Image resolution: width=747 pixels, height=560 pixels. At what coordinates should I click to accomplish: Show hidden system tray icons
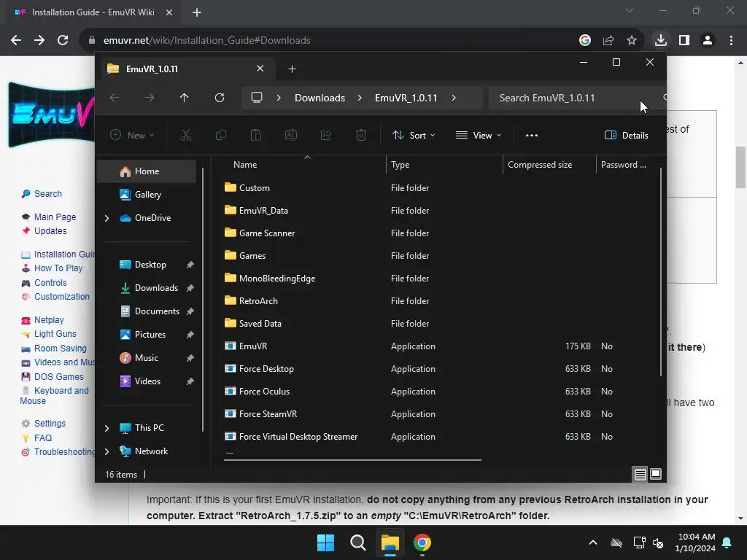[593, 542]
